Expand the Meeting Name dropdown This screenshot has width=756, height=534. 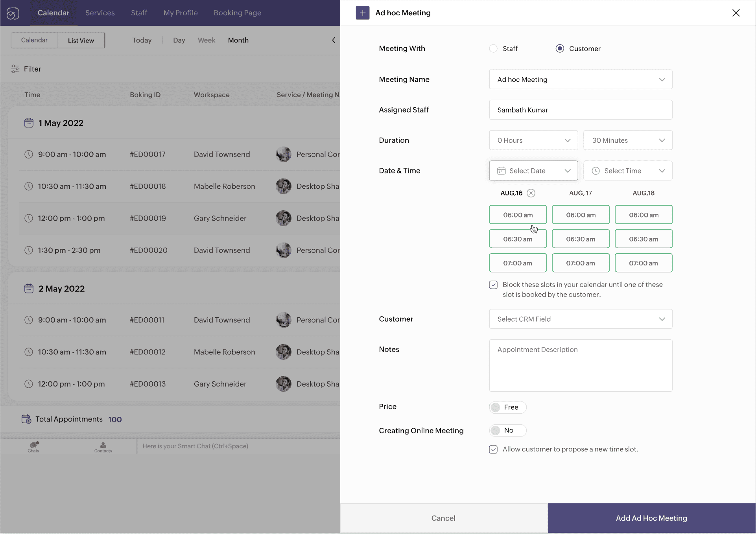tap(581, 79)
